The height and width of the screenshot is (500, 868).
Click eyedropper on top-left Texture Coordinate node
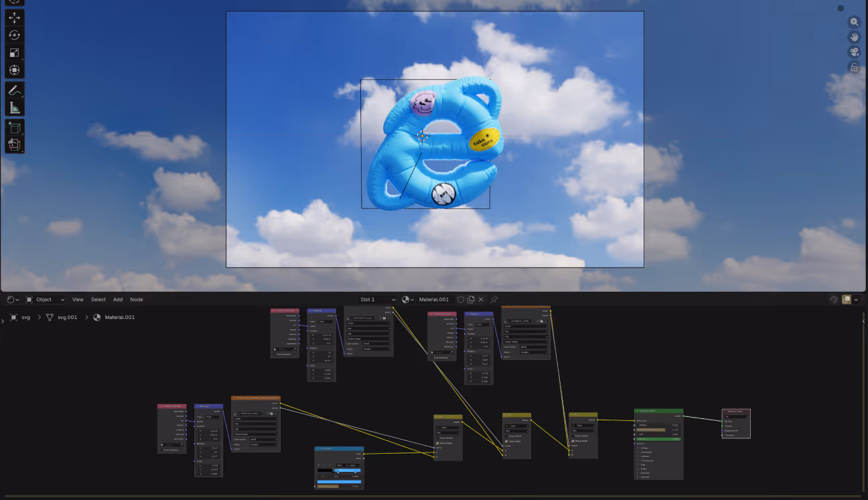[x=294, y=349]
